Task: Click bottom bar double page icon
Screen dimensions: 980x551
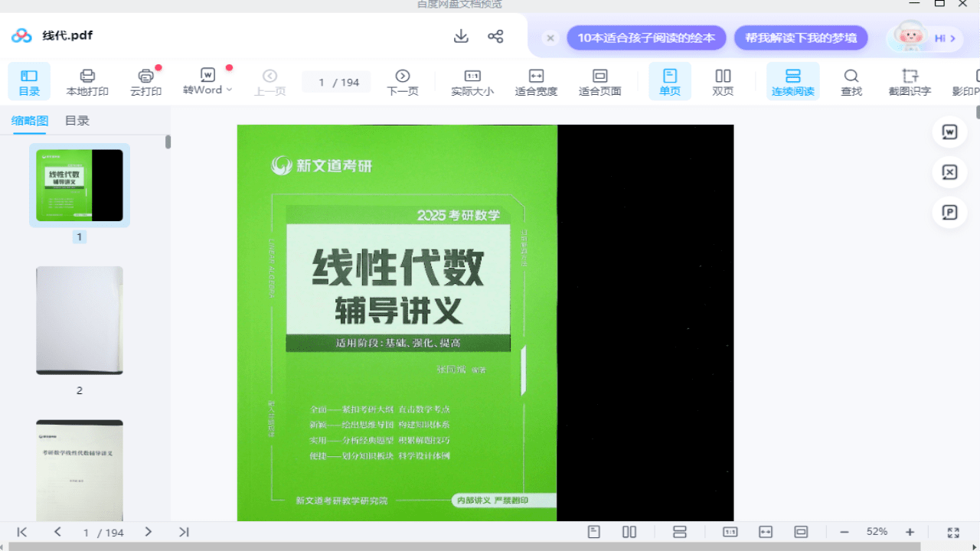Action: pos(629,532)
